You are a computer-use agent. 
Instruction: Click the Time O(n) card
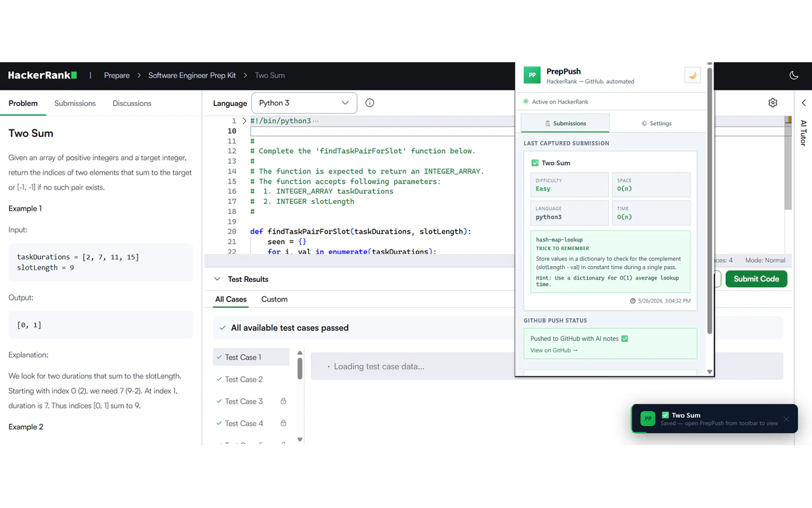coord(651,213)
